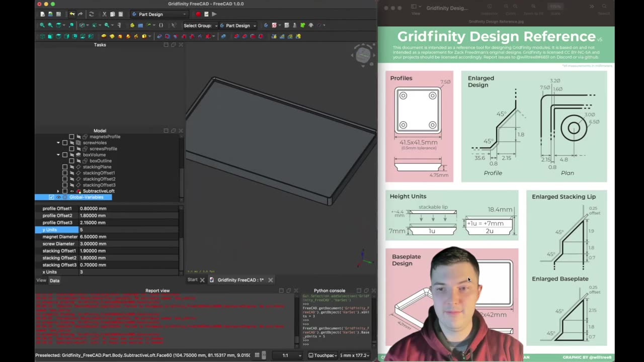Toggle checkbox for stackingOffset2
The height and width of the screenshot is (362, 644).
65,179
